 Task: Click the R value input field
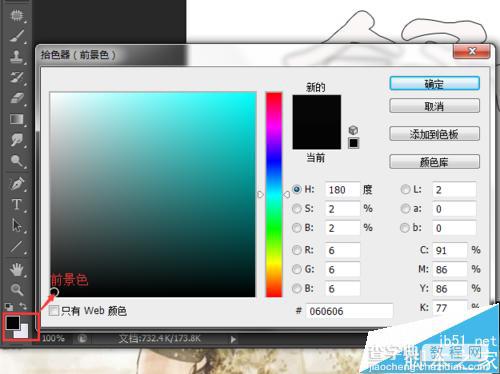342,250
